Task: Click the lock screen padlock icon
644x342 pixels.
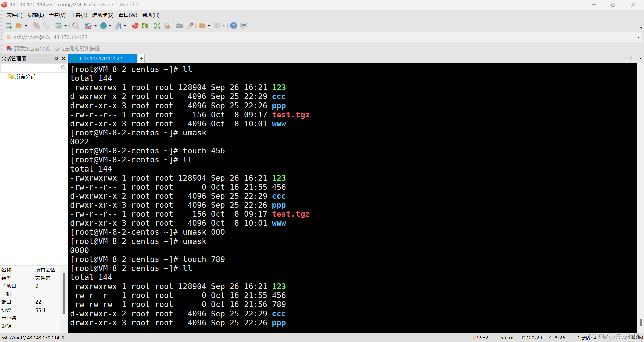Action: [167, 26]
